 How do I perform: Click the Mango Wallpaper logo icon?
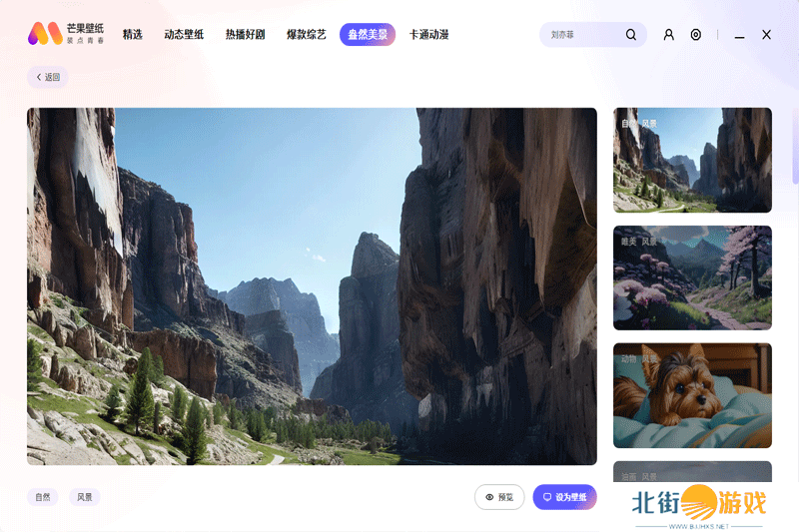[x=45, y=34]
